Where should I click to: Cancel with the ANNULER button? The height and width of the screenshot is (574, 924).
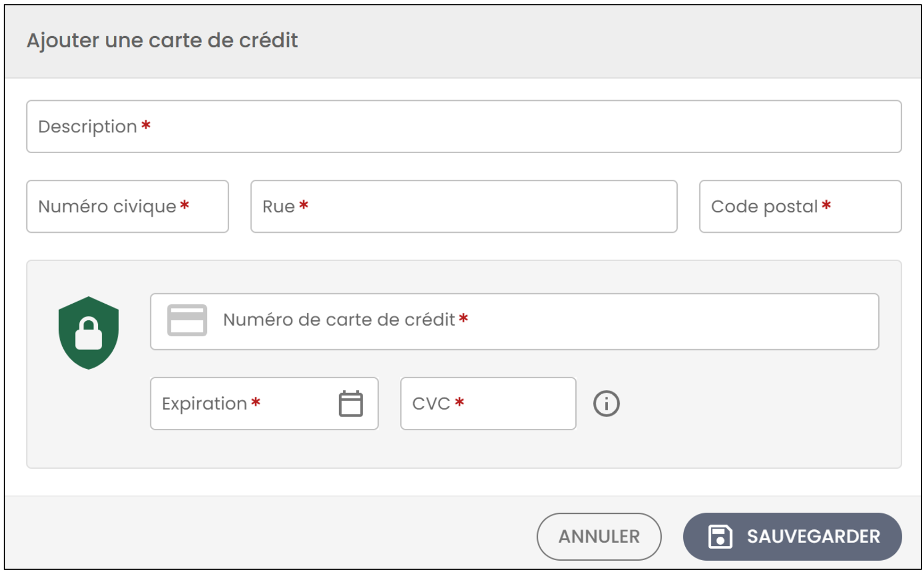click(x=599, y=537)
